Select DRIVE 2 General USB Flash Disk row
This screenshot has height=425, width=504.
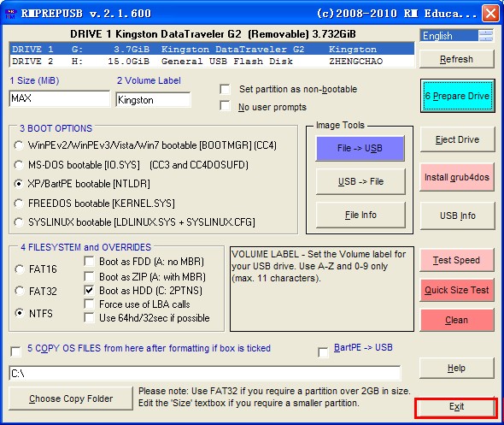click(x=212, y=61)
